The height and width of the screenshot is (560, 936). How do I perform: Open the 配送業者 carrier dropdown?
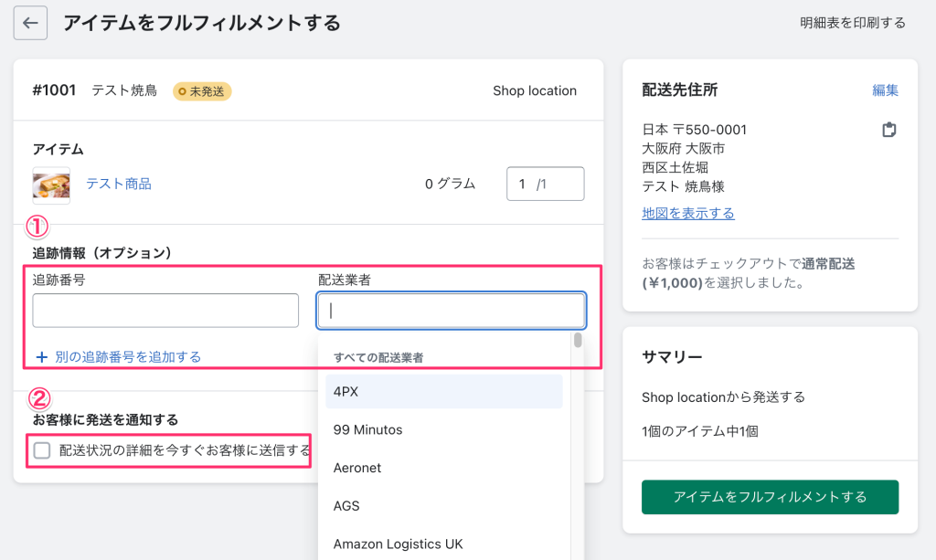pyautogui.click(x=451, y=310)
